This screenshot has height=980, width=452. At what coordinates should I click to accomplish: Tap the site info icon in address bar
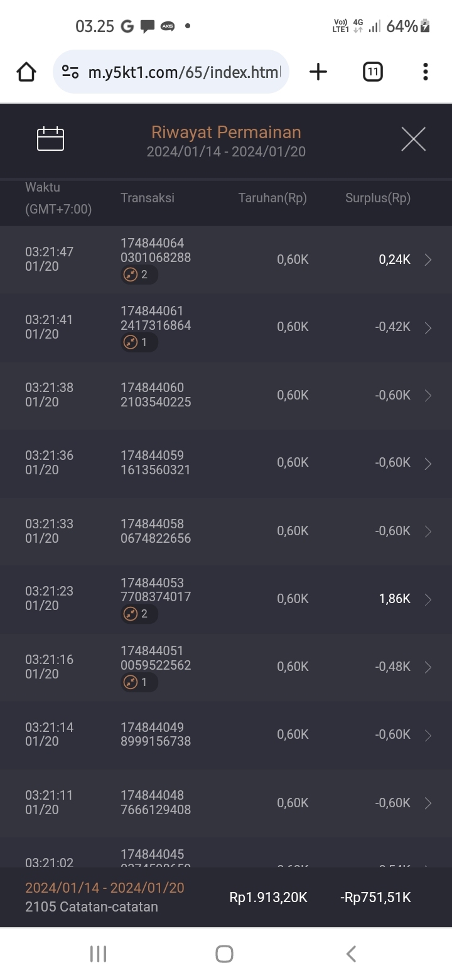point(70,72)
